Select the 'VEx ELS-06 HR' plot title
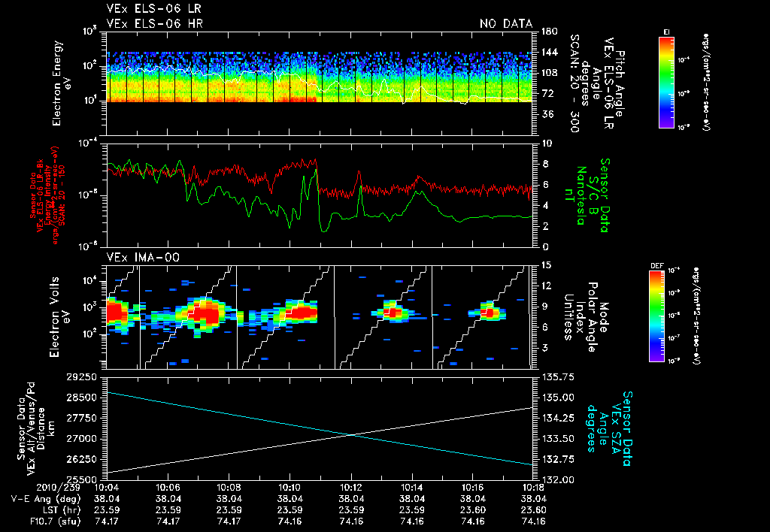Screen dimensions: 770x532 (155, 23)
